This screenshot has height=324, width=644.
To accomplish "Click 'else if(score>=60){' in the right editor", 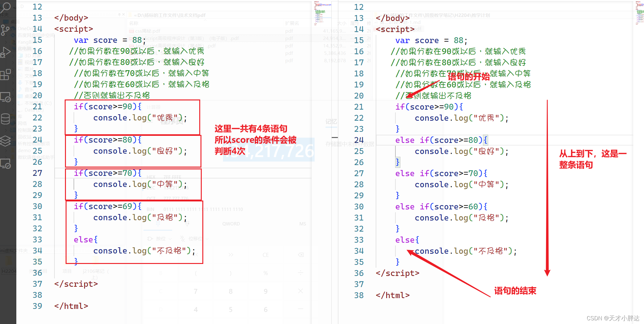I will click(441, 207).
